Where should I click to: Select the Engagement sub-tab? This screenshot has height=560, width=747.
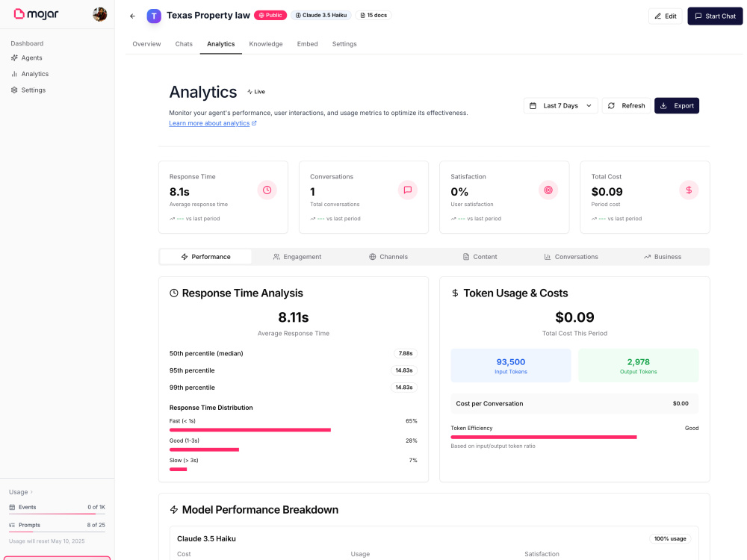[x=297, y=257]
